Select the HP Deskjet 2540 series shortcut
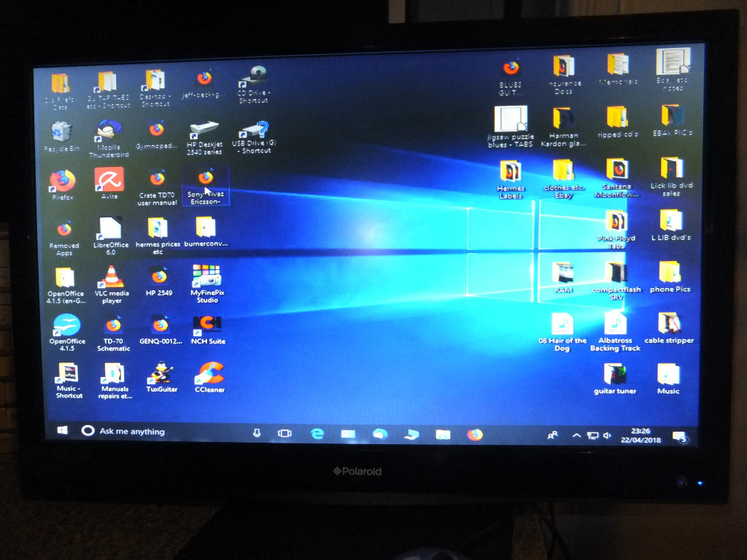 204,139
